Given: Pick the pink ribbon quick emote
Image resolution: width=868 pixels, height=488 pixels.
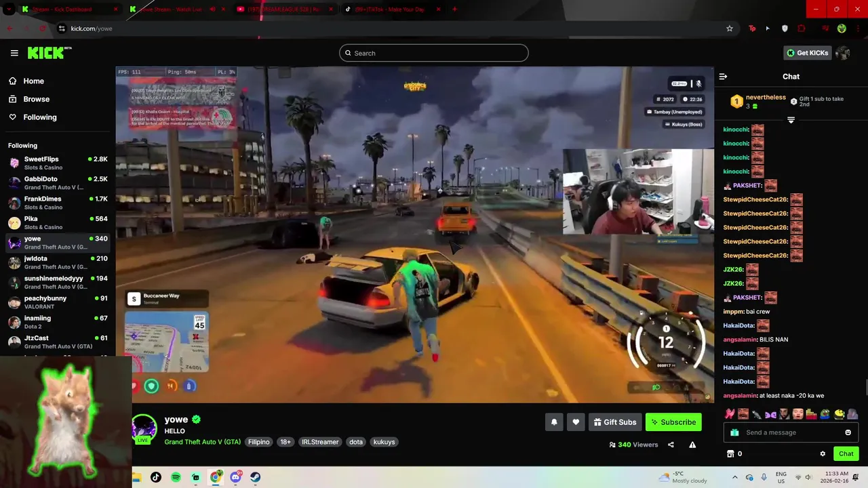Looking at the screenshot, I should click(730, 413).
